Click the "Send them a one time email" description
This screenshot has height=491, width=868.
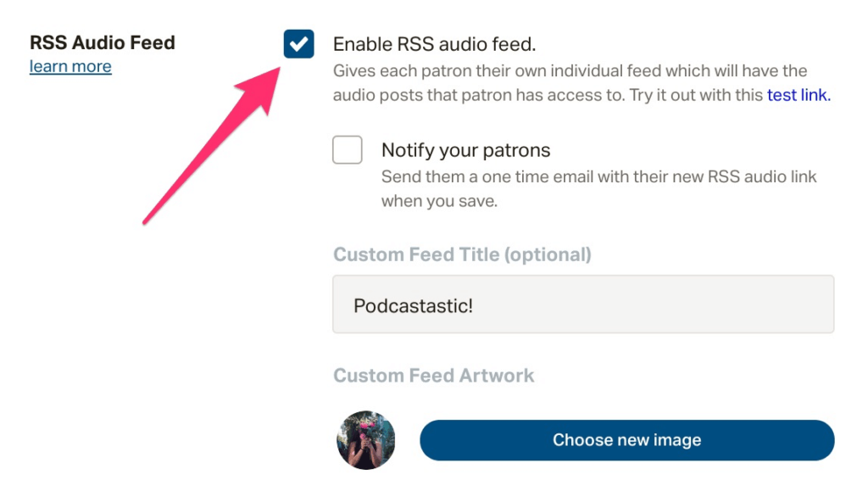click(x=598, y=176)
